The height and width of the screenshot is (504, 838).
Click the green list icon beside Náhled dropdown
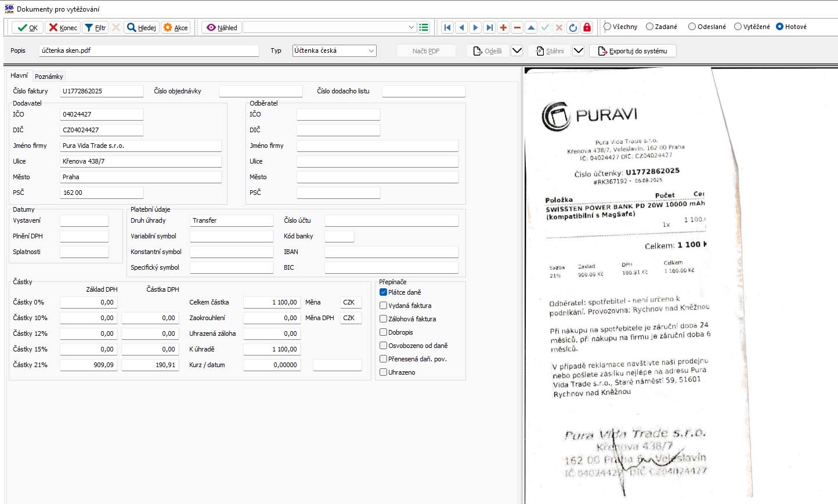(x=424, y=27)
